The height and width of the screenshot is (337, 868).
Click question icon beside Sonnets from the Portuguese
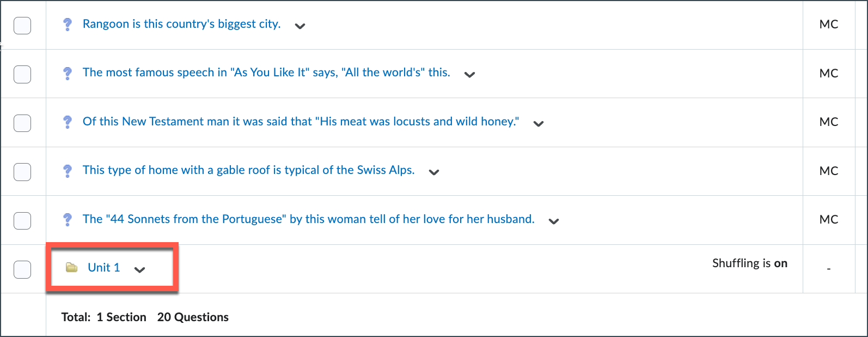(x=68, y=219)
